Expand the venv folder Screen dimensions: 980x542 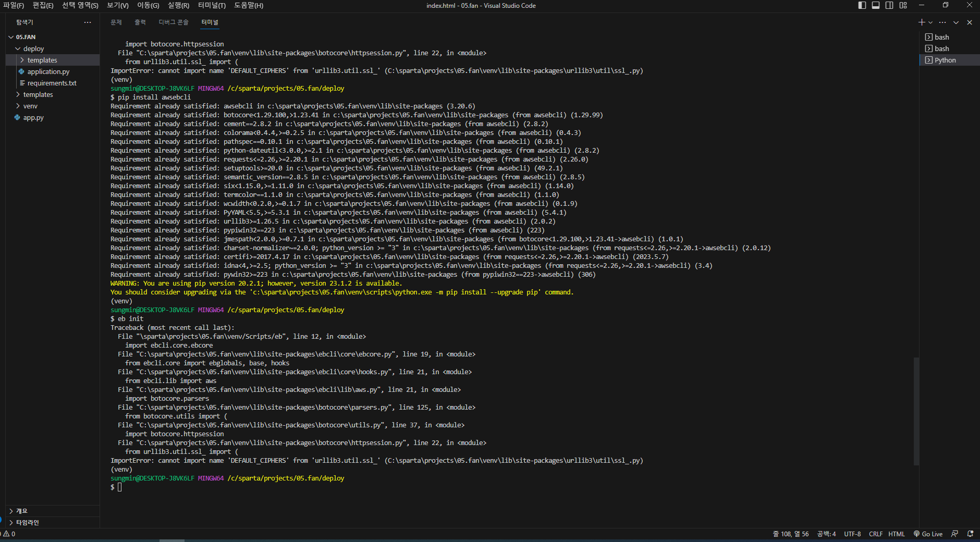point(18,106)
